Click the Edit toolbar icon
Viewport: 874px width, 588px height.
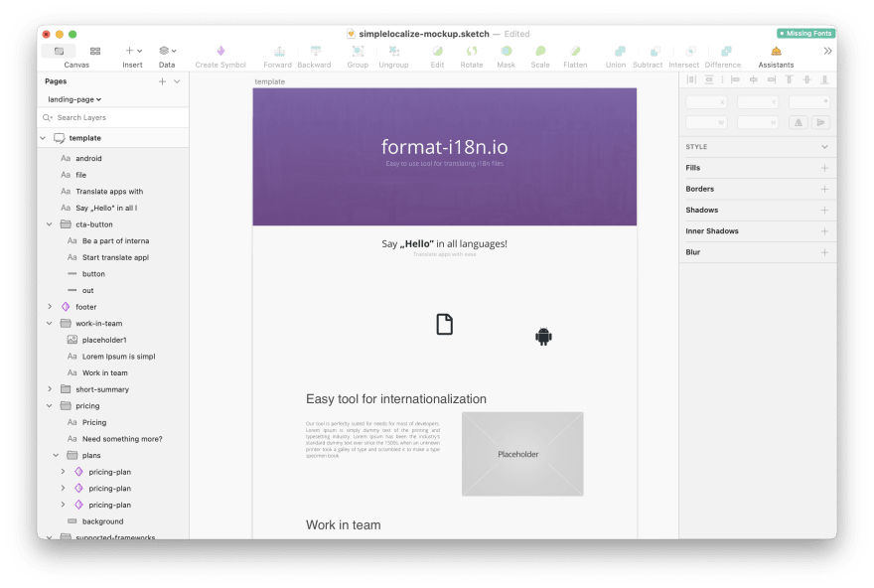click(438, 52)
